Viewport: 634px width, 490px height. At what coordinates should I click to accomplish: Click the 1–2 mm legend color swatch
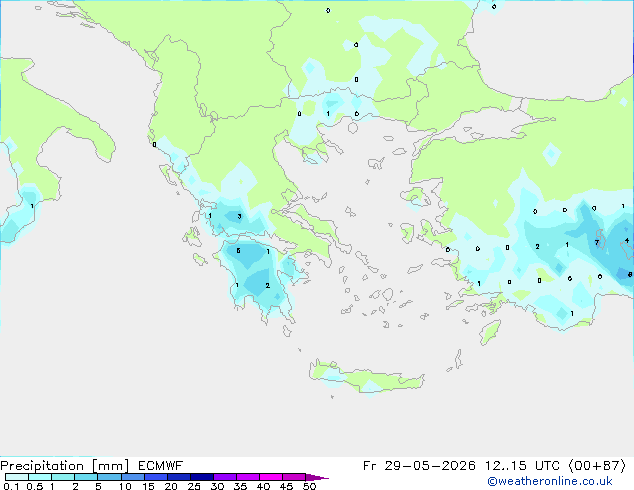(63, 477)
